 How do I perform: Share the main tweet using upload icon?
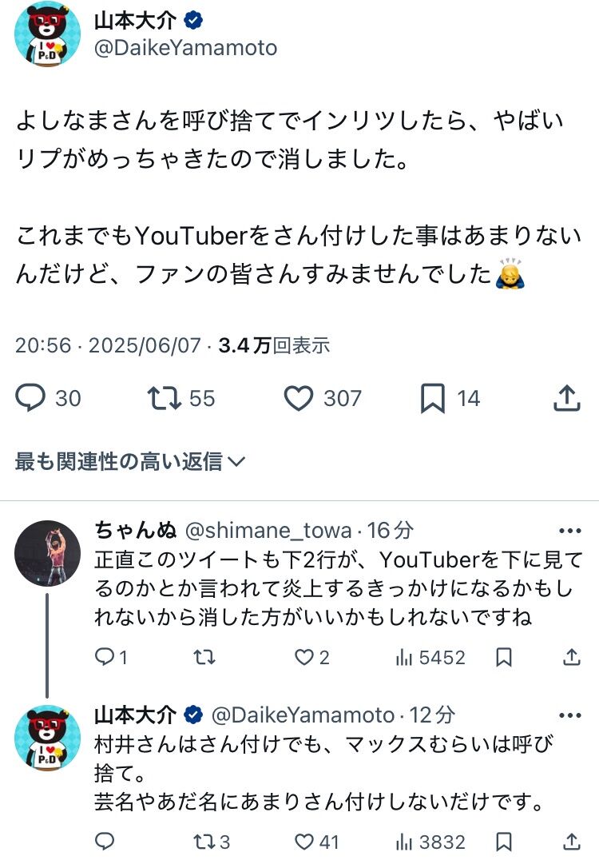(567, 398)
